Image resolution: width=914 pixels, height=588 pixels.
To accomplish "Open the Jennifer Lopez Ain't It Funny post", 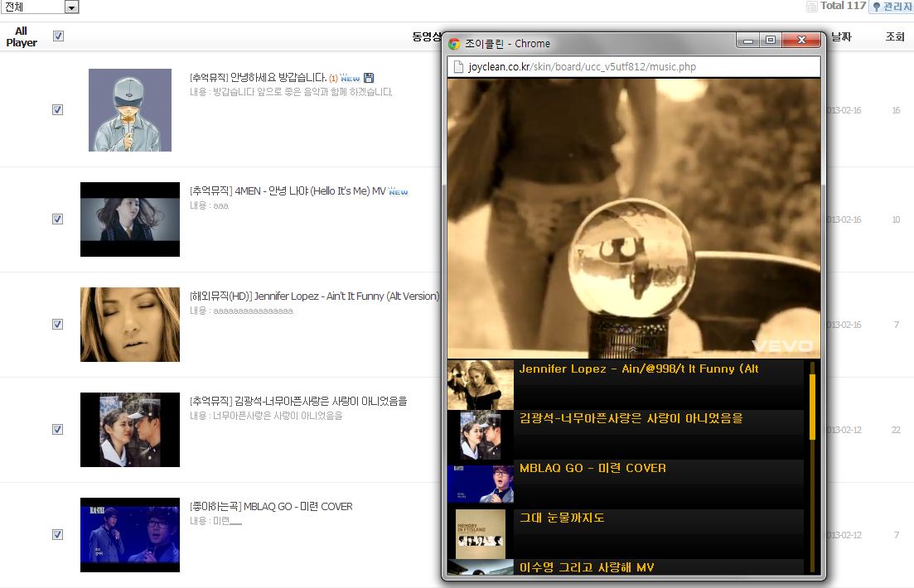I will [x=315, y=296].
